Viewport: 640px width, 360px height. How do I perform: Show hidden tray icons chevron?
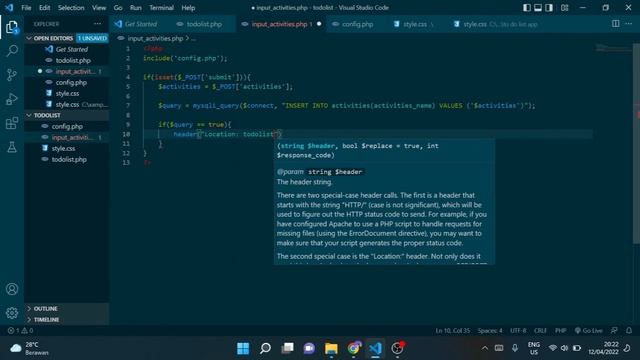[484, 348]
